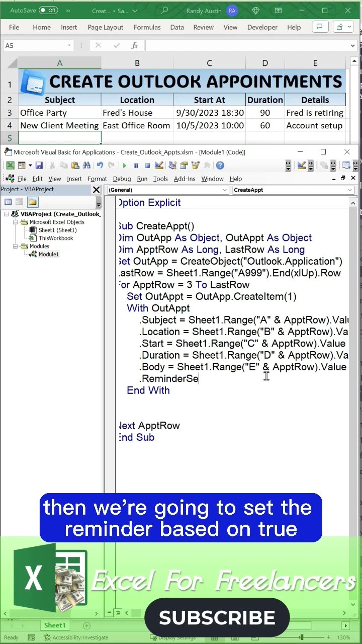Viewport: 362px width, 644px height.
Task: Click the Cut scissors icon in VBA toolbar
Action: pos(52,166)
